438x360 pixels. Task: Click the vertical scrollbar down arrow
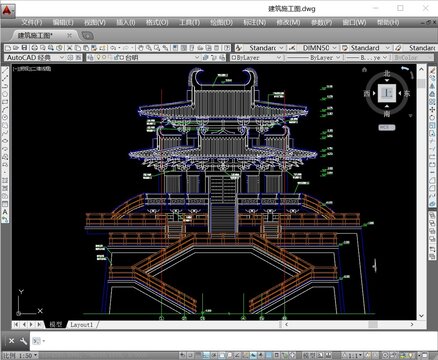pyautogui.click(x=421, y=315)
